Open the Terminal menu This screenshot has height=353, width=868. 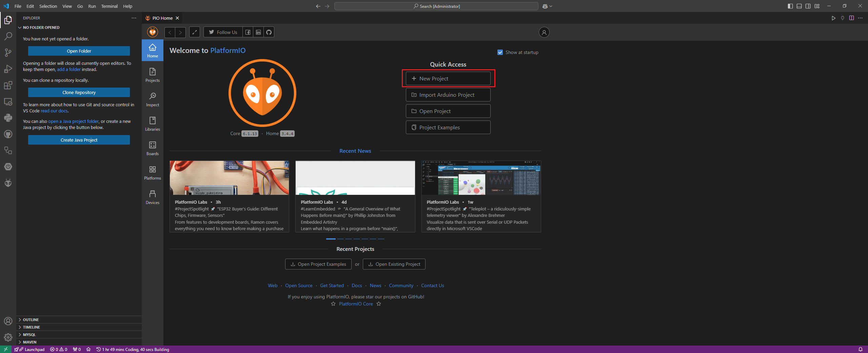coord(110,6)
